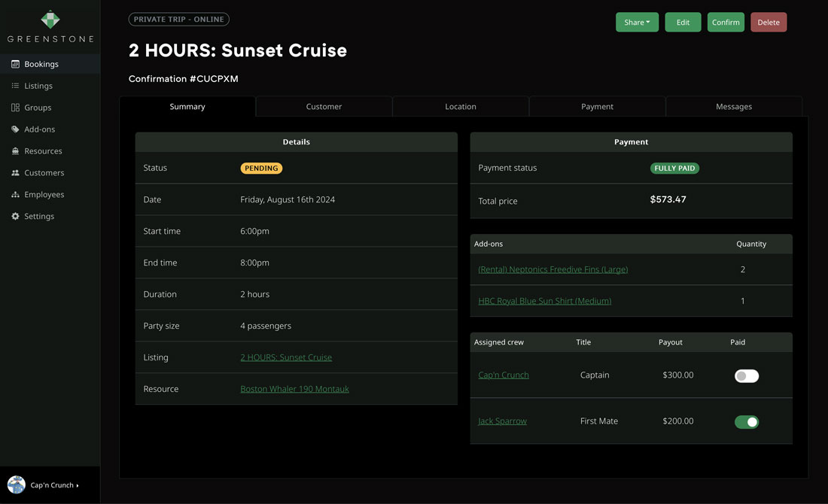Click the red Delete button
828x504 pixels.
pos(768,23)
